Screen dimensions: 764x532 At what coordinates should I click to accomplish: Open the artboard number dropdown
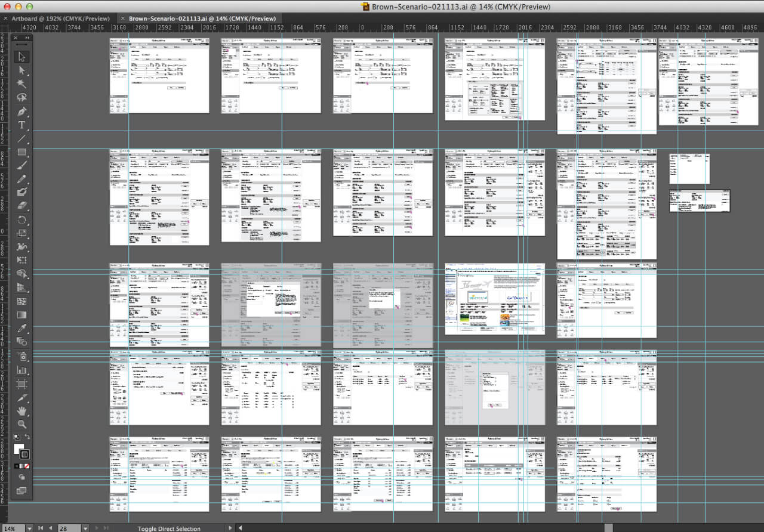[85, 527]
